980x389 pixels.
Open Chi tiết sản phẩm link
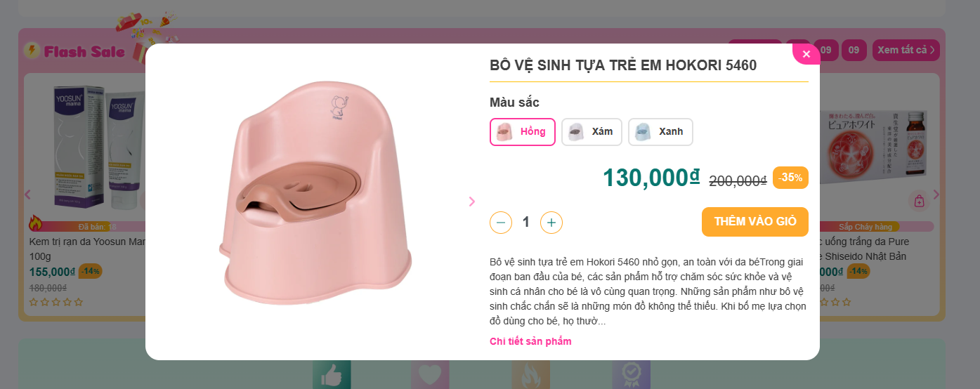click(530, 341)
